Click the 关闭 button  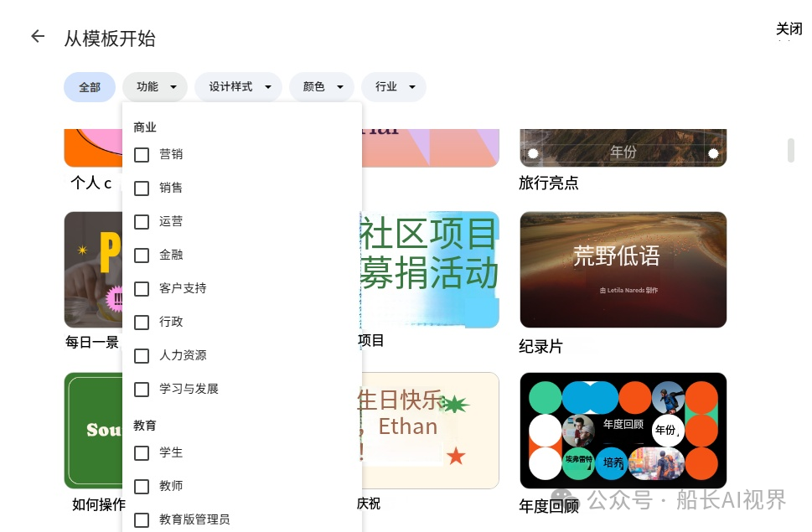pyautogui.click(x=789, y=29)
